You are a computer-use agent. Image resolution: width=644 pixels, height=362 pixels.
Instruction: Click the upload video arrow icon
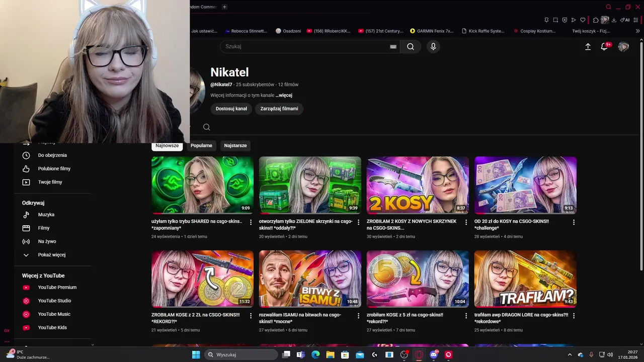coord(588,46)
